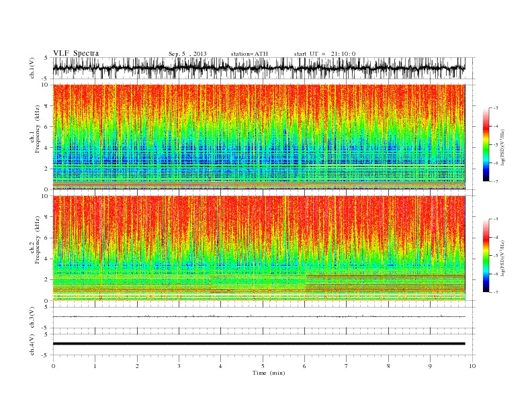Click the "VLF Spectra" plot title
The height and width of the screenshot is (411, 532).
tap(76, 53)
